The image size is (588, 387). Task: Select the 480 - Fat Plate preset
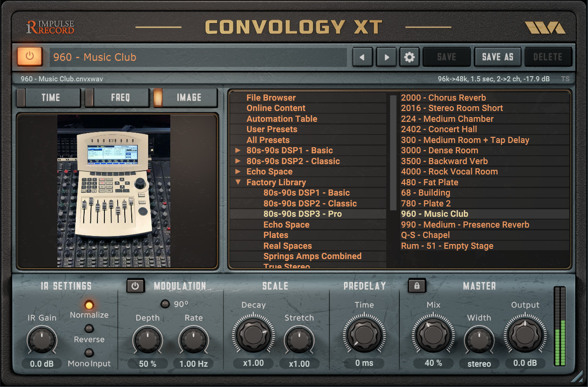pos(429,182)
